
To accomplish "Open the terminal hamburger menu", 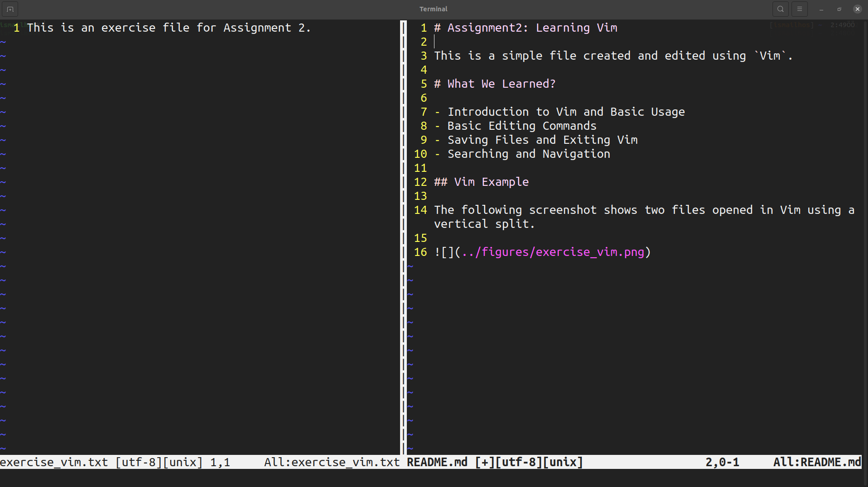I will pyautogui.click(x=800, y=9).
